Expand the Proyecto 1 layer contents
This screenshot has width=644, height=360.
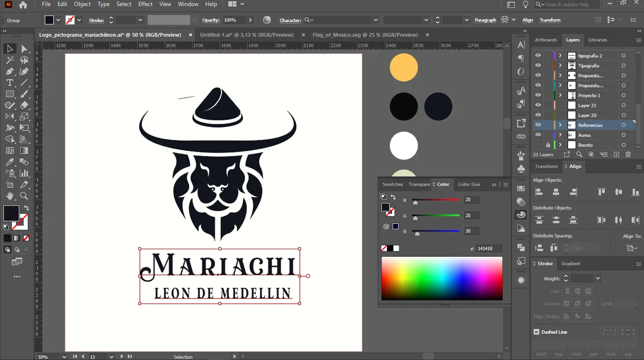[x=560, y=95]
